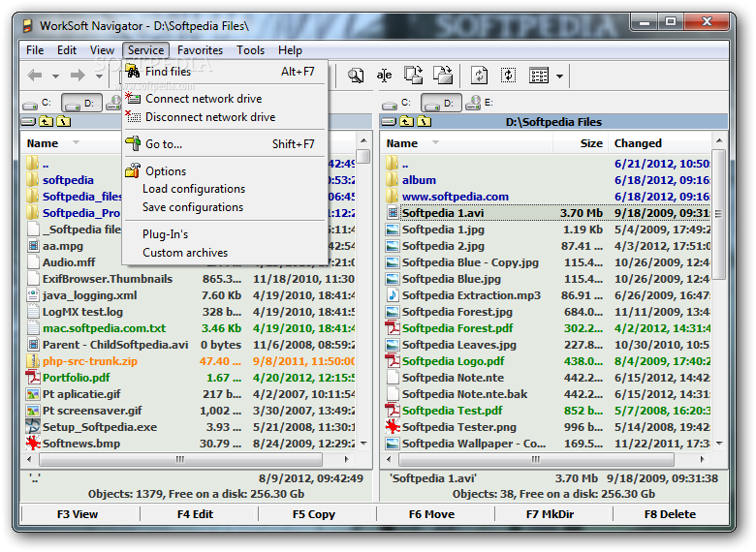Screen dimensions: 756x552
Task: Click right panel go-up folder icon
Action: tap(406, 121)
